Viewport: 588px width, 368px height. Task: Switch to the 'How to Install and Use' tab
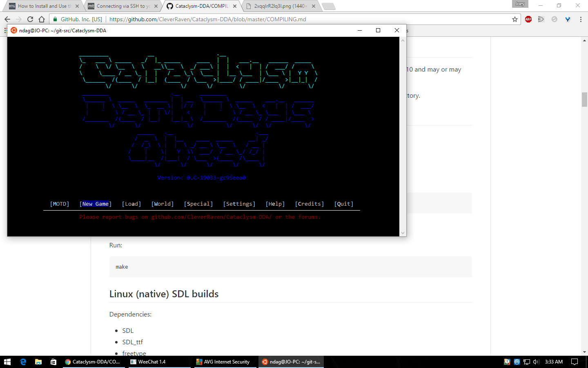(44, 6)
